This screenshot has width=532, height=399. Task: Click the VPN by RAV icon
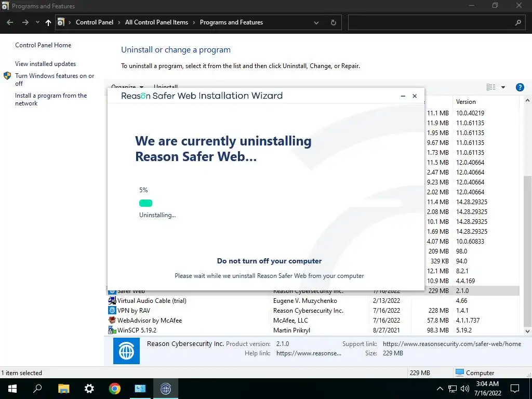(x=112, y=311)
